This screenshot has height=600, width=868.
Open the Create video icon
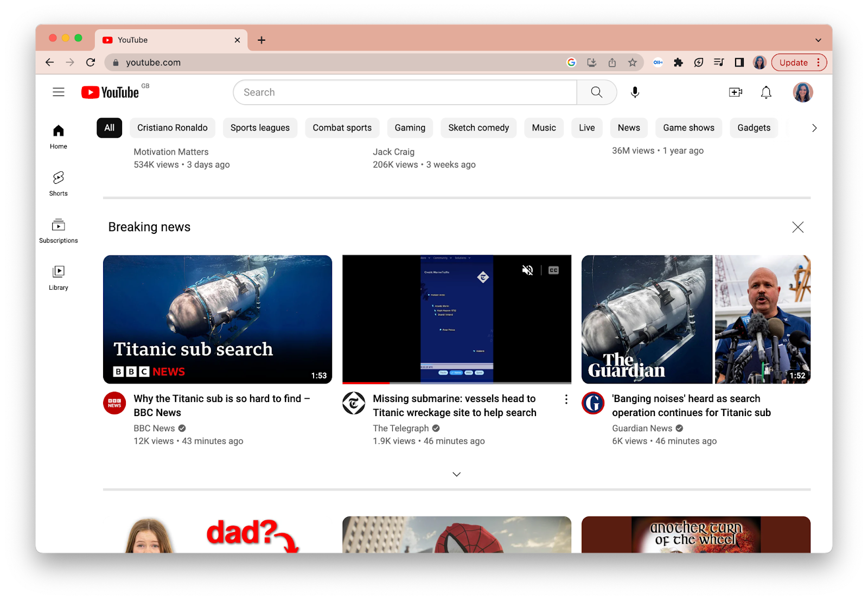pyautogui.click(x=736, y=92)
